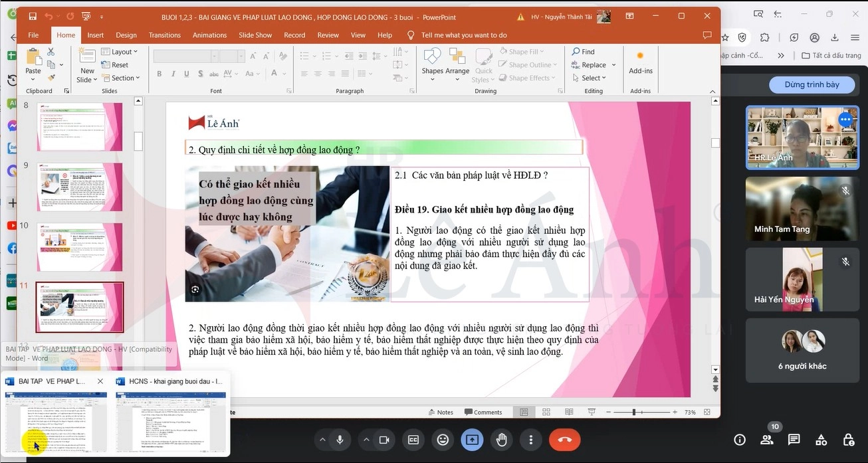Turn off the camera

coord(383,440)
